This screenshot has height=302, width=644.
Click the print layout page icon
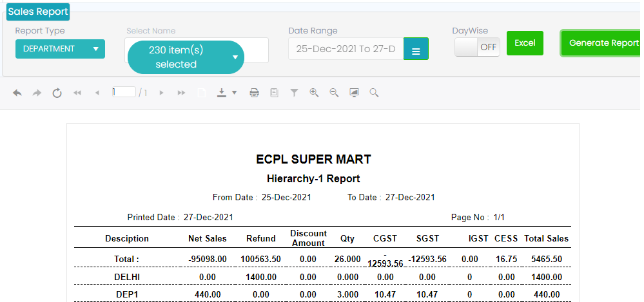(274, 93)
